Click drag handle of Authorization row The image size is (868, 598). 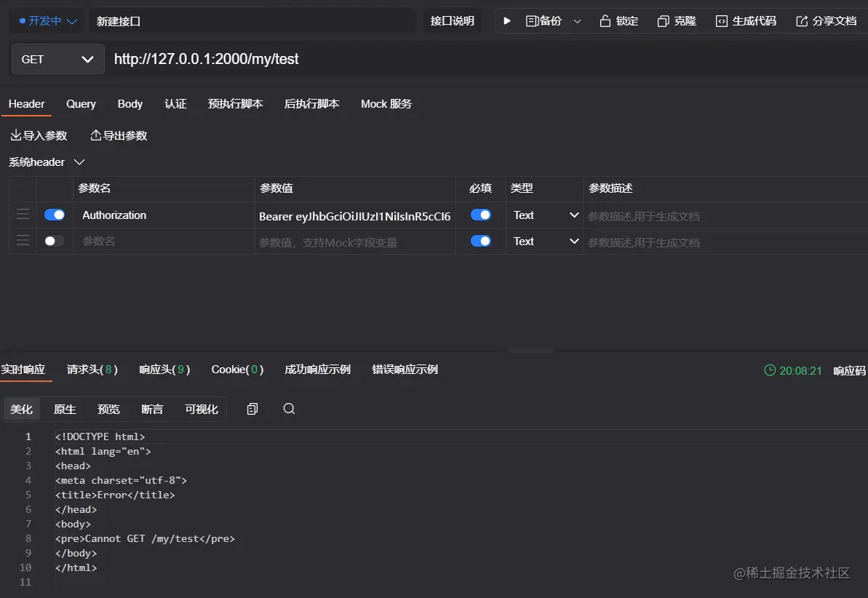[x=23, y=215]
